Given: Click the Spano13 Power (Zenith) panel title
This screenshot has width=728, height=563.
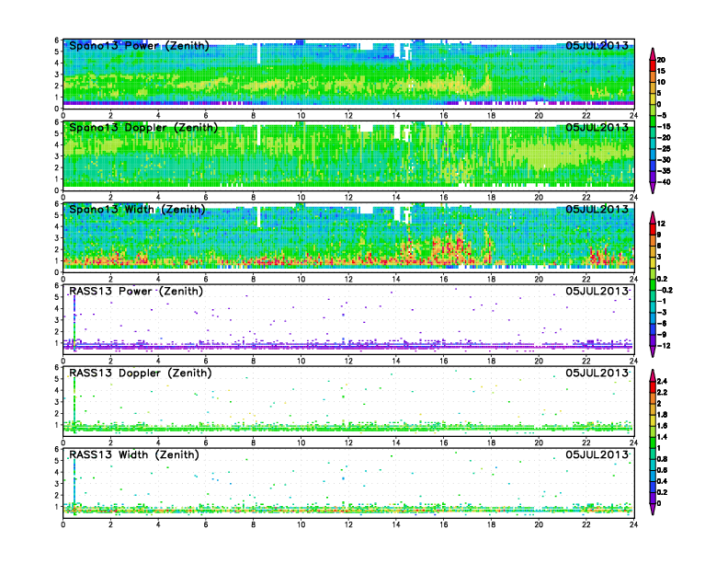Looking at the screenshot, I should click(139, 46).
